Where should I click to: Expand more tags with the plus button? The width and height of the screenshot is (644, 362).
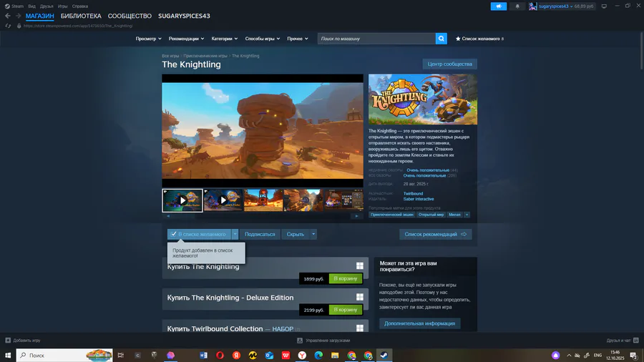[x=467, y=215]
